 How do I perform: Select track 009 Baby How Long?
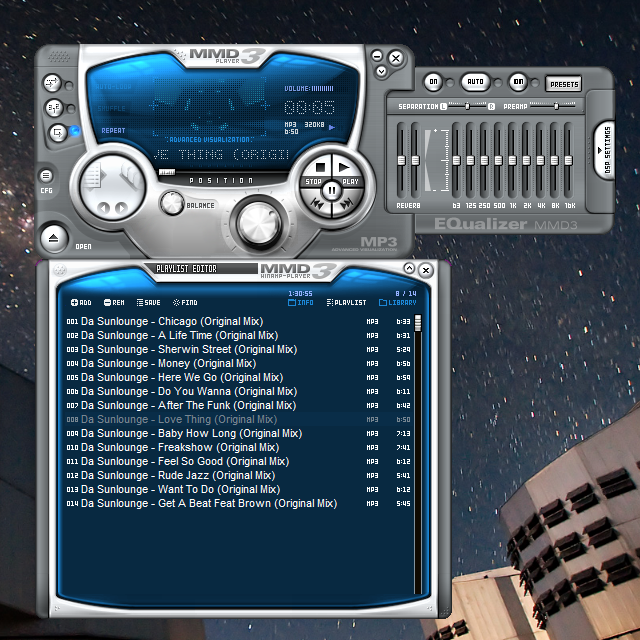point(239,433)
